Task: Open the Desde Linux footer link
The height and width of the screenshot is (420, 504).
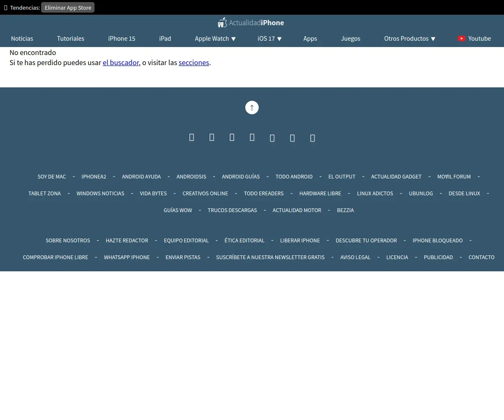Action: tap(464, 193)
